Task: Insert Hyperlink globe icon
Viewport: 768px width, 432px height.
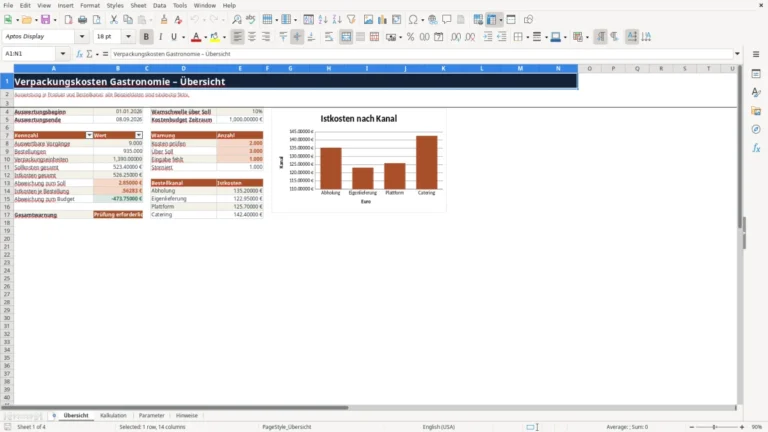Action: click(432, 20)
